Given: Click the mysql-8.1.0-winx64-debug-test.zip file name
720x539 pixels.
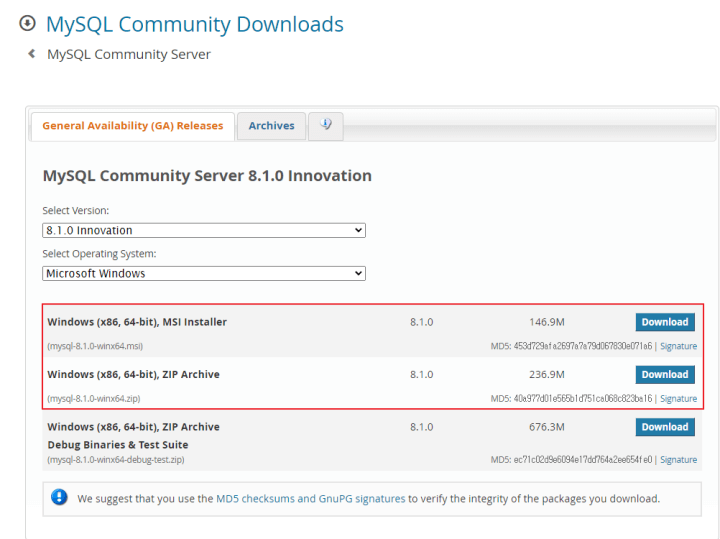Looking at the screenshot, I should (x=116, y=460).
